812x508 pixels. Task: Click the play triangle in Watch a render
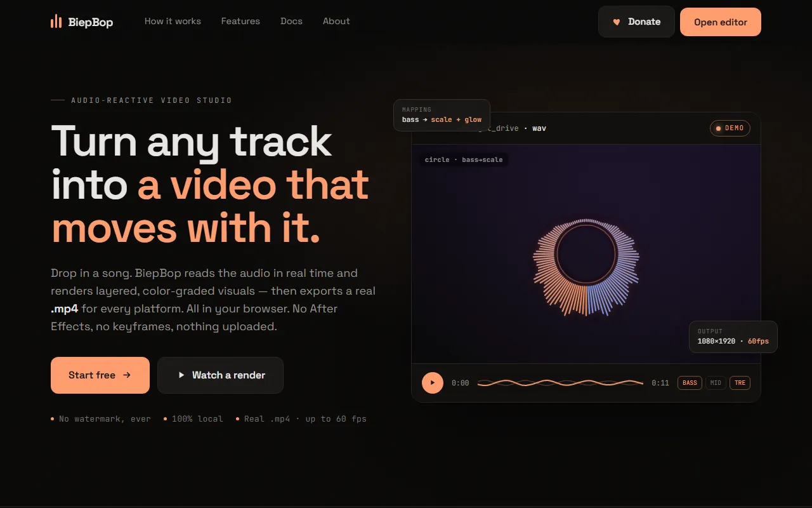click(181, 375)
